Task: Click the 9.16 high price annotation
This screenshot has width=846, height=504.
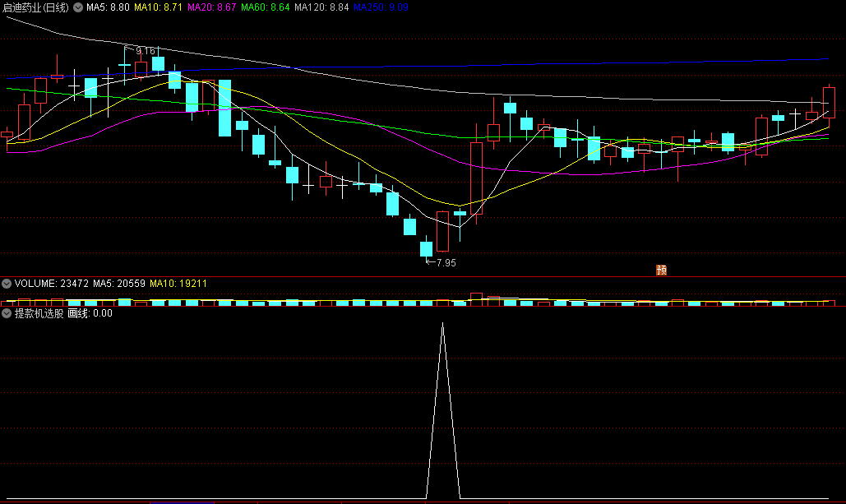Action: [146, 51]
